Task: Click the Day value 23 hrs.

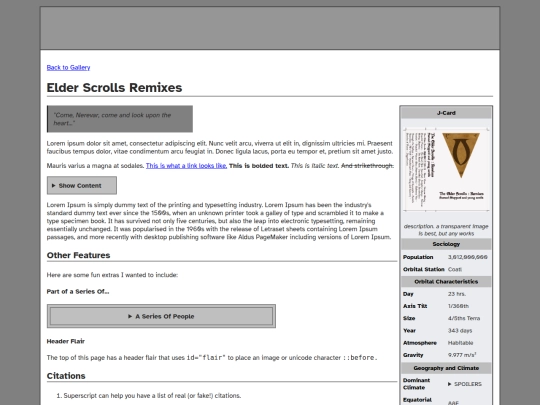Action: point(457,294)
